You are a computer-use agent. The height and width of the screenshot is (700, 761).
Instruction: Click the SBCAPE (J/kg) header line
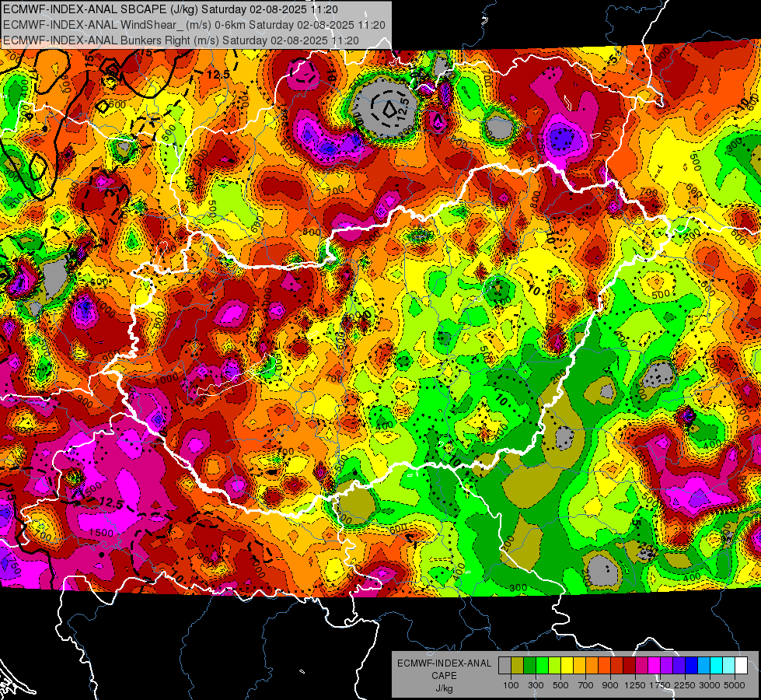(170, 9)
